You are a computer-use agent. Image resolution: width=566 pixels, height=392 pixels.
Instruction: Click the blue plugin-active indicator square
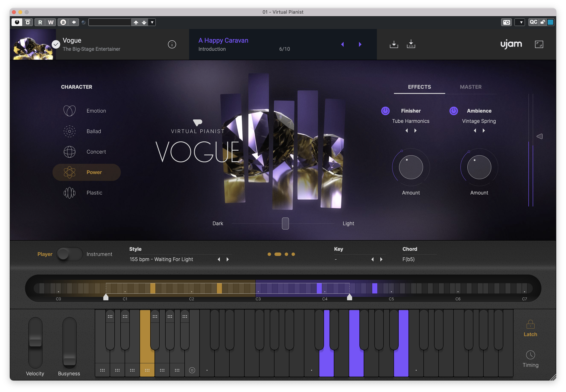coord(550,22)
